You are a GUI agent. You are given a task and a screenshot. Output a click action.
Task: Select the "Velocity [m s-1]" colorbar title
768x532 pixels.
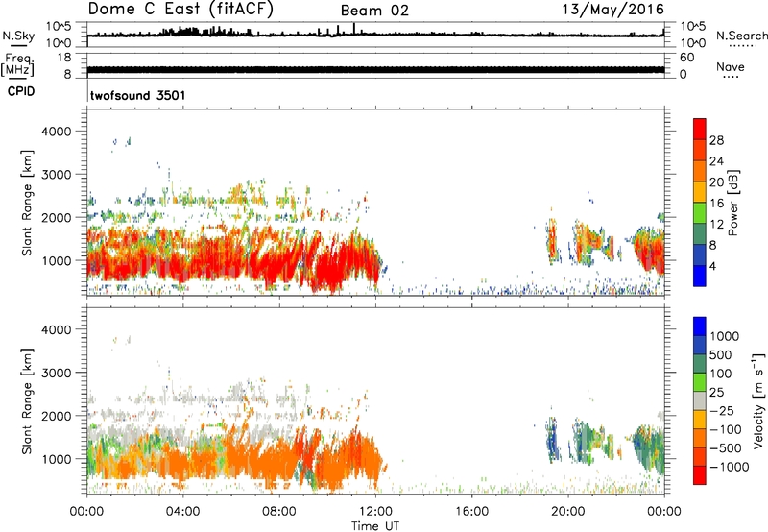coord(758,400)
